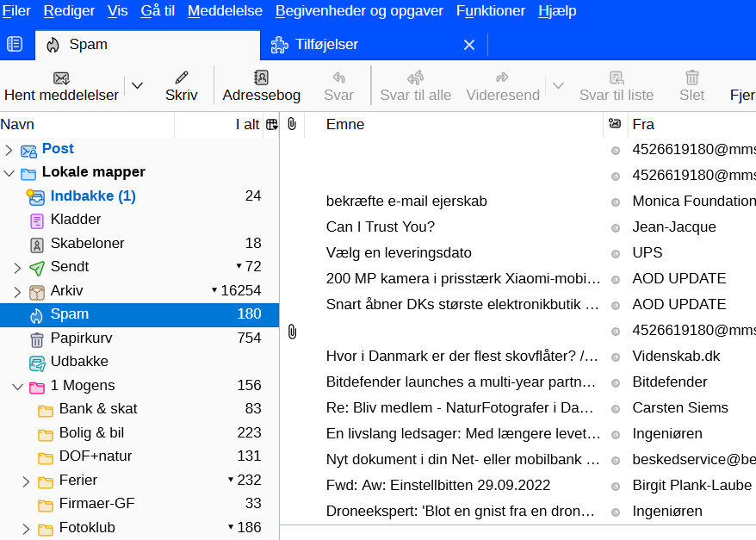This screenshot has width=756, height=540.
Task: Click the Svar reply button
Action: [338, 86]
